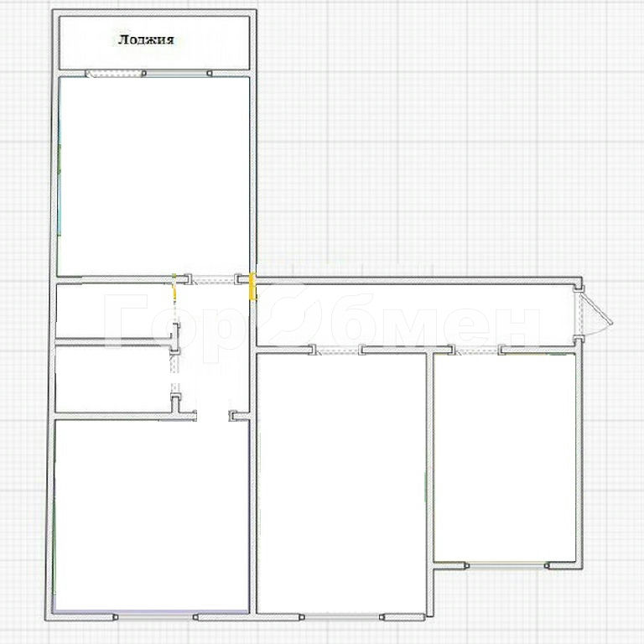Select the window of the middle bottom room
The height and width of the screenshot is (644, 644).
[x=342, y=616]
